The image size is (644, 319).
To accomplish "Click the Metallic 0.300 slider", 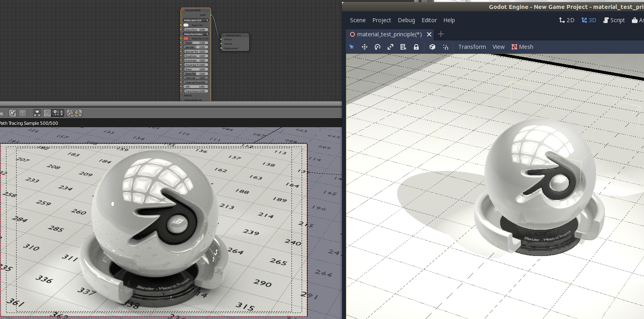I will click(x=196, y=43).
